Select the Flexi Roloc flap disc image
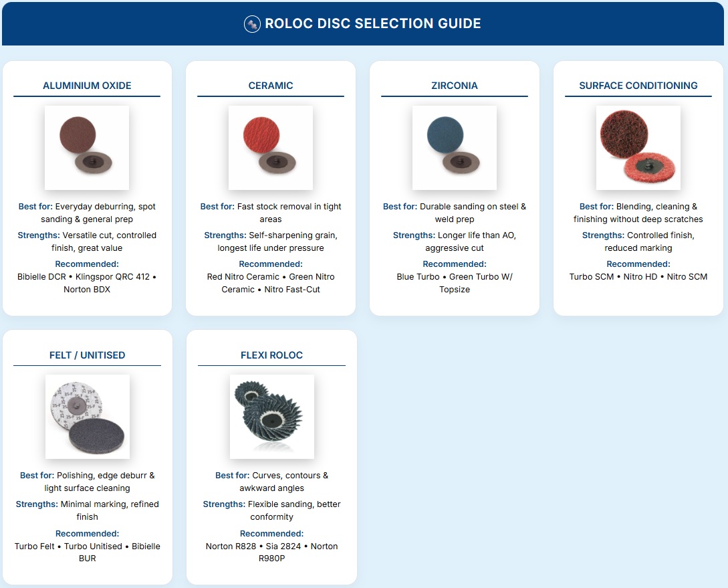Viewport: 728px width, 588px height. point(271,416)
